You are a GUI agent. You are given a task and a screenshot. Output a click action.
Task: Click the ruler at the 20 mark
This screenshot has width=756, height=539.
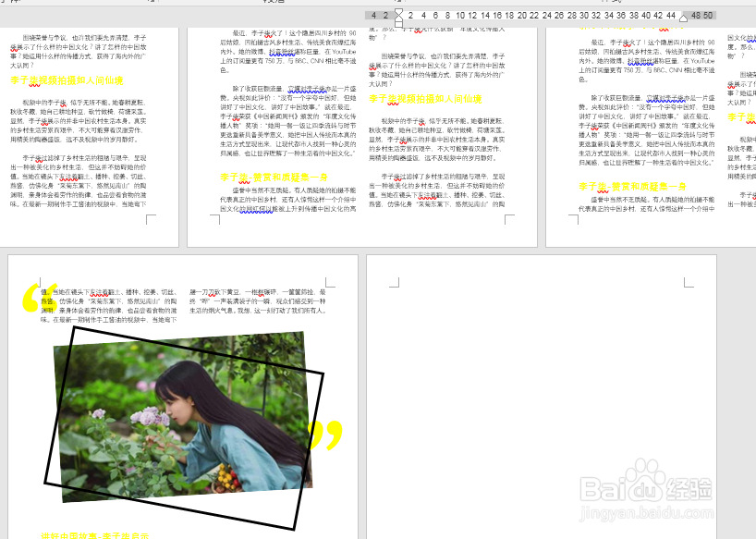[522, 16]
